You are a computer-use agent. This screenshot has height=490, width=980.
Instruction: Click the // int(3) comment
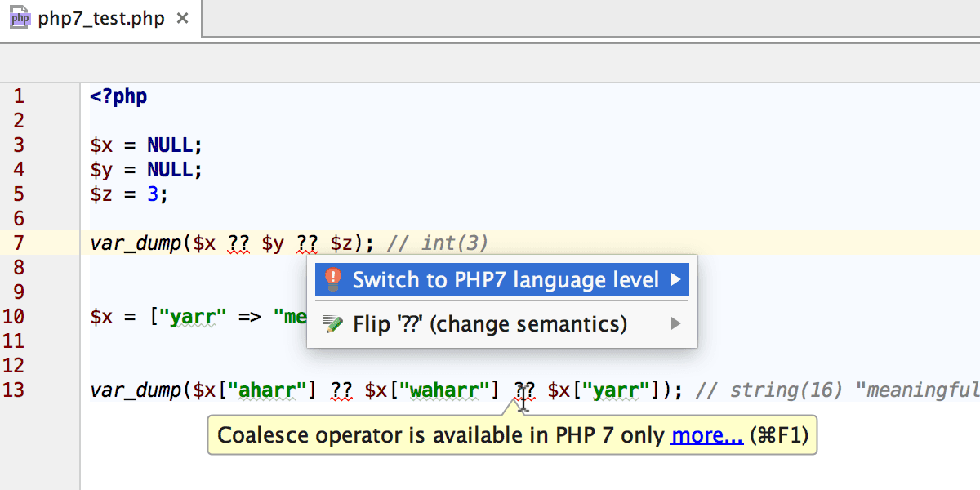pyautogui.click(x=437, y=243)
